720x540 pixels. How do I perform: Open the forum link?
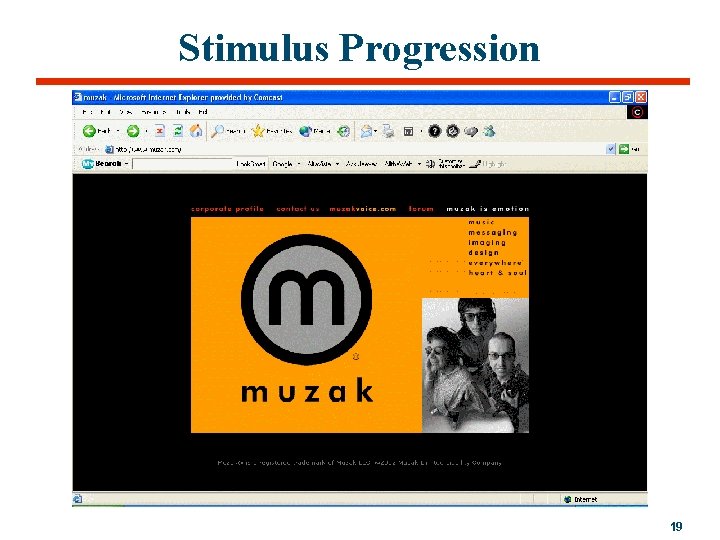[x=421, y=208]
